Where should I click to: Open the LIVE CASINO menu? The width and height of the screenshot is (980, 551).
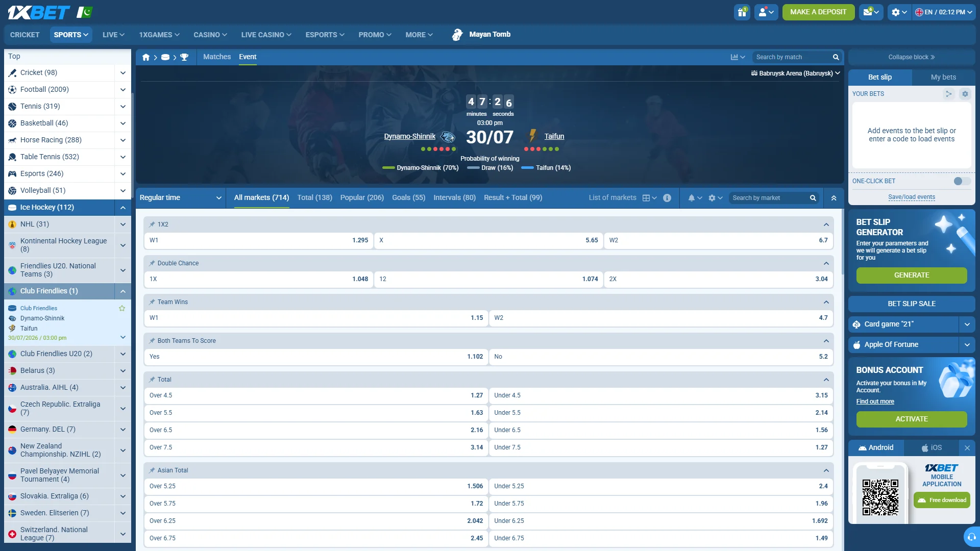coord(266,35)
